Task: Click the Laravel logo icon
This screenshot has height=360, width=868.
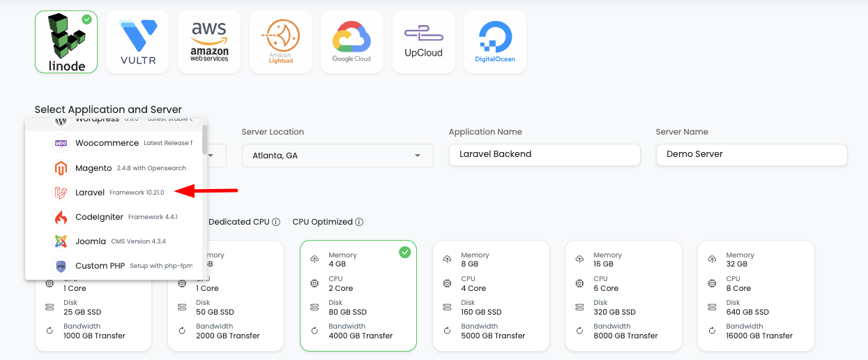Action: 61,193
